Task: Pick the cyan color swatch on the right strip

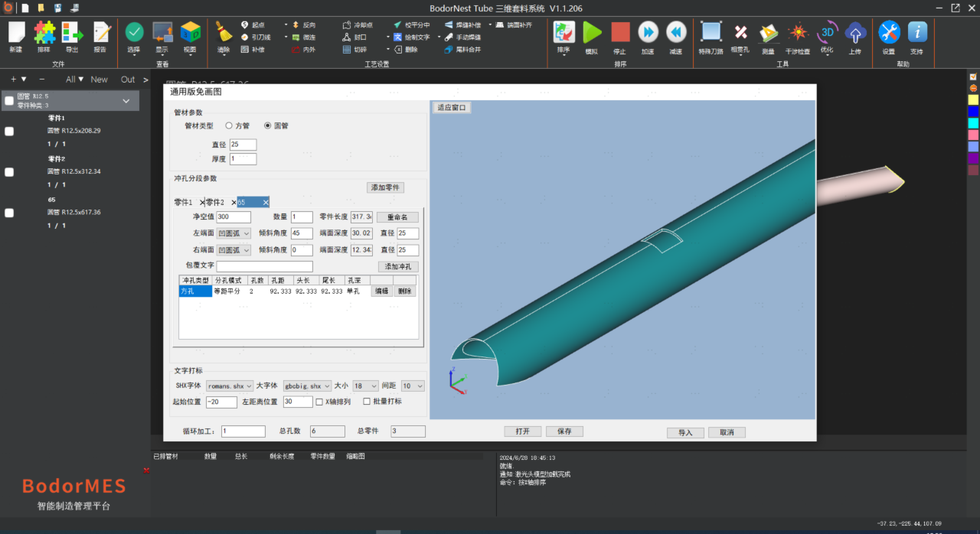Action: coord(973,123)
